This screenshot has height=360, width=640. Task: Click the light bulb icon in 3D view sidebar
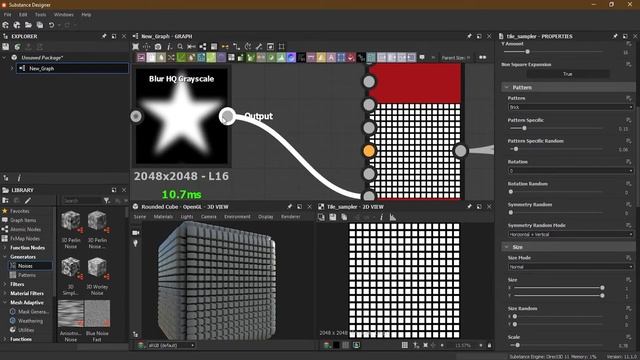(x=136, y=243)
